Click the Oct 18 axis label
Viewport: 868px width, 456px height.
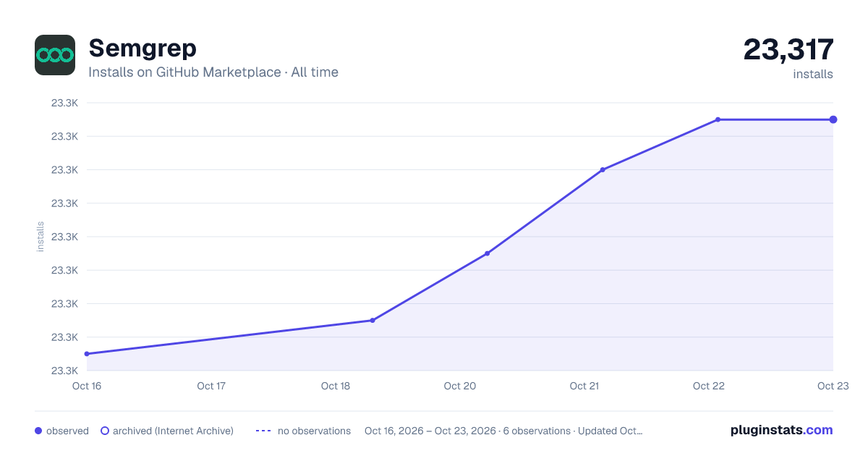[336, 387]
